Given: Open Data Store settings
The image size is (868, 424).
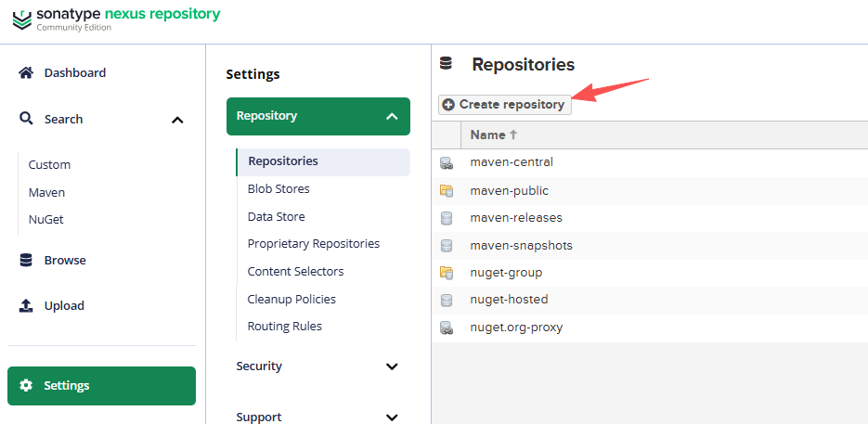Looking at the screenshot, I should click(277, 216).
